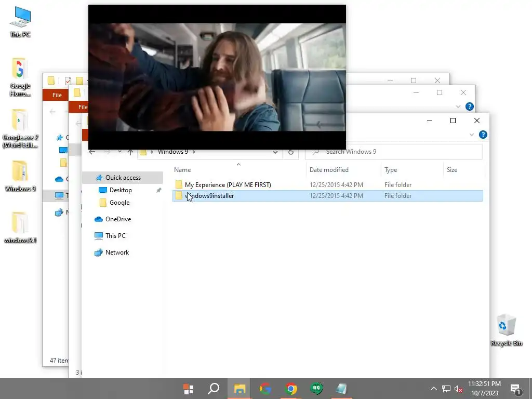Viewport: 532px width, 399px height.
Task: Expand the ribbon in front Explorer window
Action: tap(472, 135)
